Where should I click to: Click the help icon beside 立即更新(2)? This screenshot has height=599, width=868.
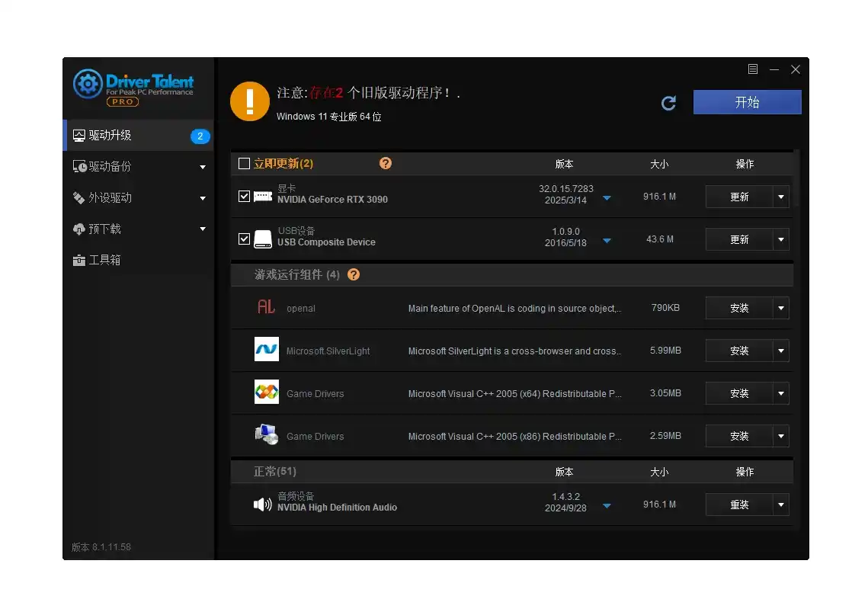386,163
